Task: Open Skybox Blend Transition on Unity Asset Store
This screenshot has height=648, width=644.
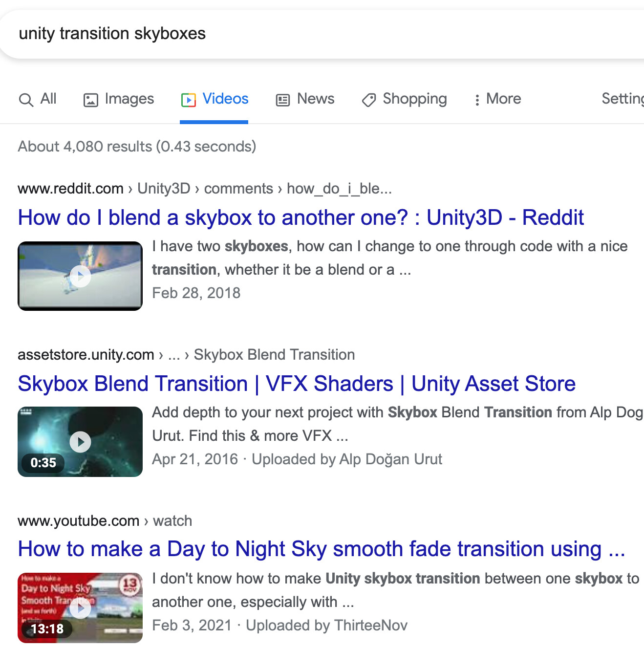Action: [297, 384]
